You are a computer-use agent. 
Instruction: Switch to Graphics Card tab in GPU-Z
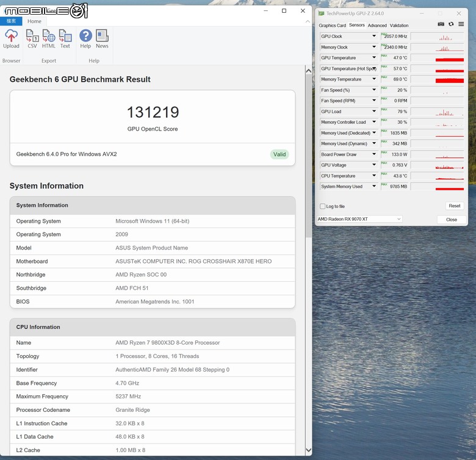332,26
